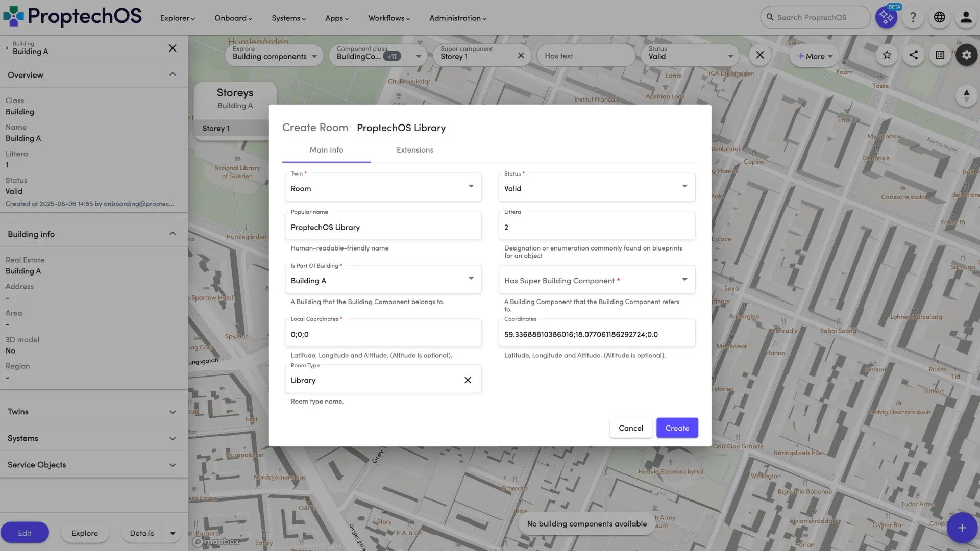The image size is (980, 551).
Task: Open the Details button dropdown arrow
Action: pos(173,533)
